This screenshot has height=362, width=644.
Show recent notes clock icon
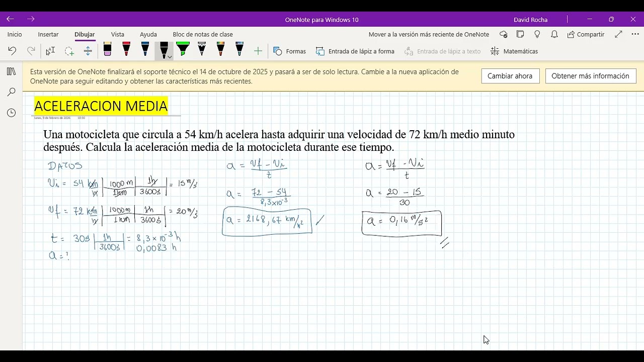point(11,113)
